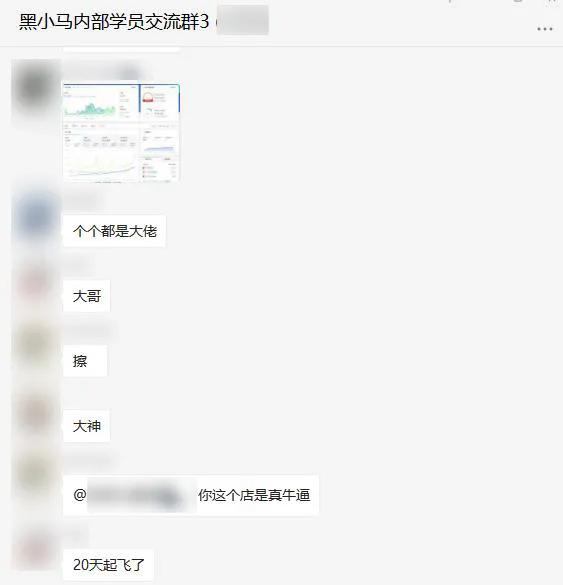Click avatar of the dashboard image sender
563x585 pixels.
[35, 88]
